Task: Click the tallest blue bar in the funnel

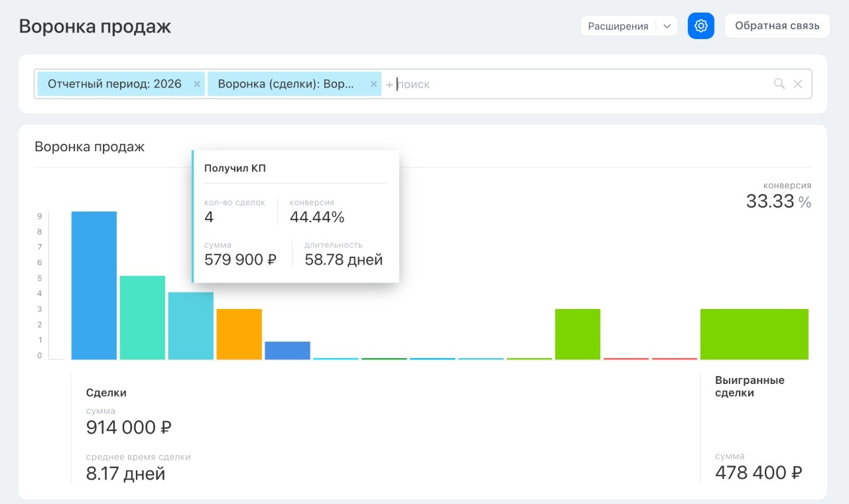Action: pyautogui.click(x=94, y=285)
